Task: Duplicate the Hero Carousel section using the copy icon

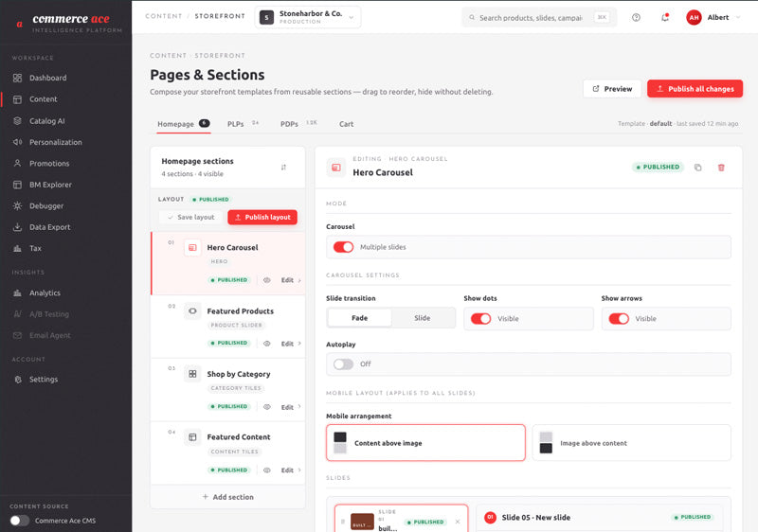Action: [x=697, y=168]
